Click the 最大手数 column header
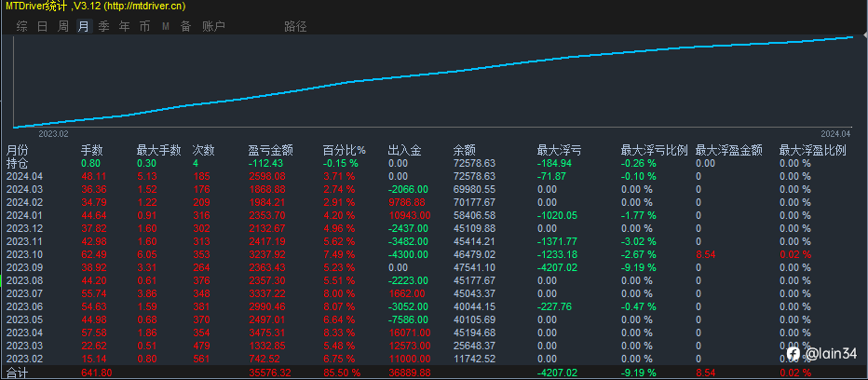 pos(159,150)
